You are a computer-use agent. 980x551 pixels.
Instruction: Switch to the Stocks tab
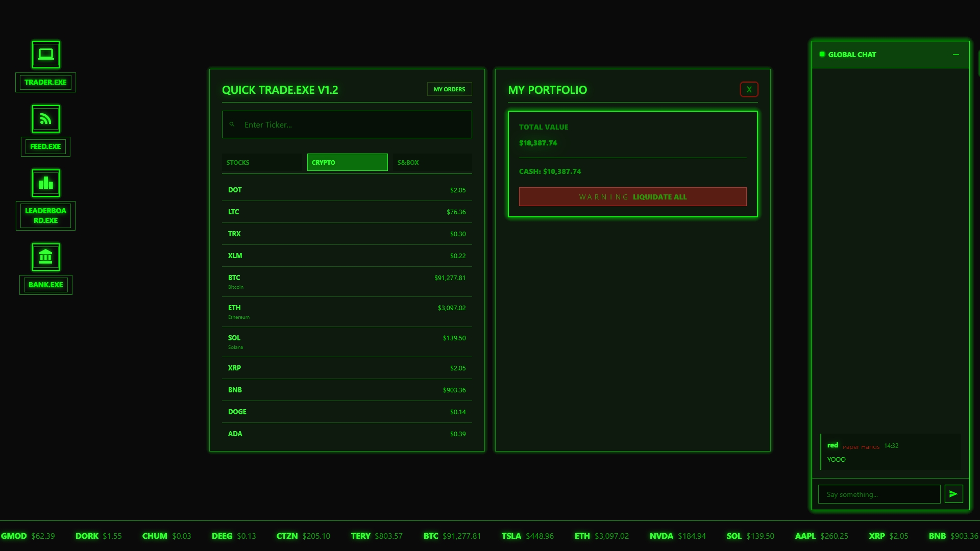(262, 162)
